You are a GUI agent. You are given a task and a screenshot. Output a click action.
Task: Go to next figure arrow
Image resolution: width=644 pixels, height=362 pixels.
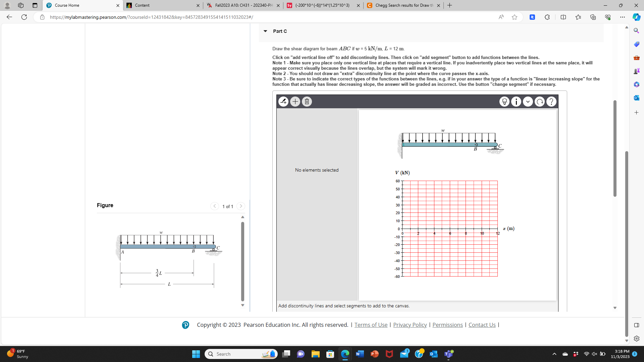240,206
